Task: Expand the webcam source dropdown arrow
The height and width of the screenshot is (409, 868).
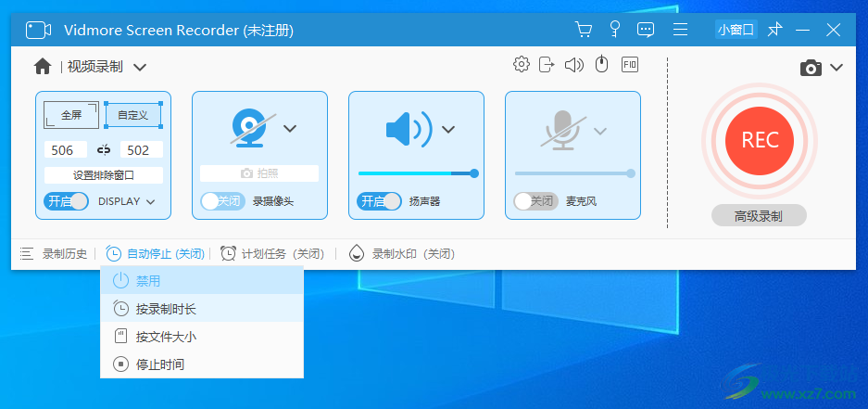Action: pos(290,129)
